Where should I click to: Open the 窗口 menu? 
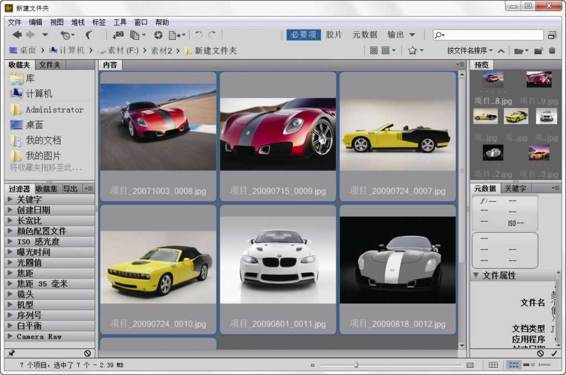(141, 22)
